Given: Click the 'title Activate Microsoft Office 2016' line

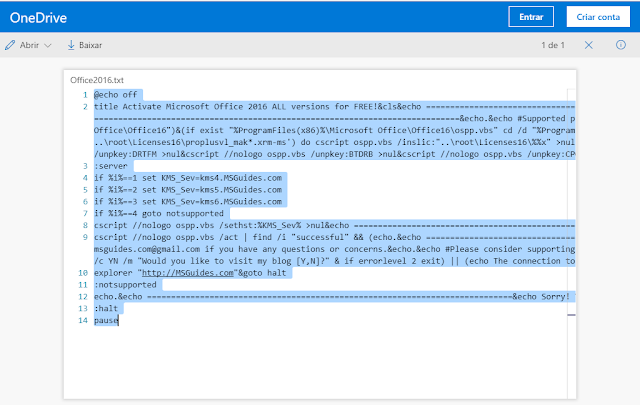Looking at the screenshot, I should tap(334, 107).
